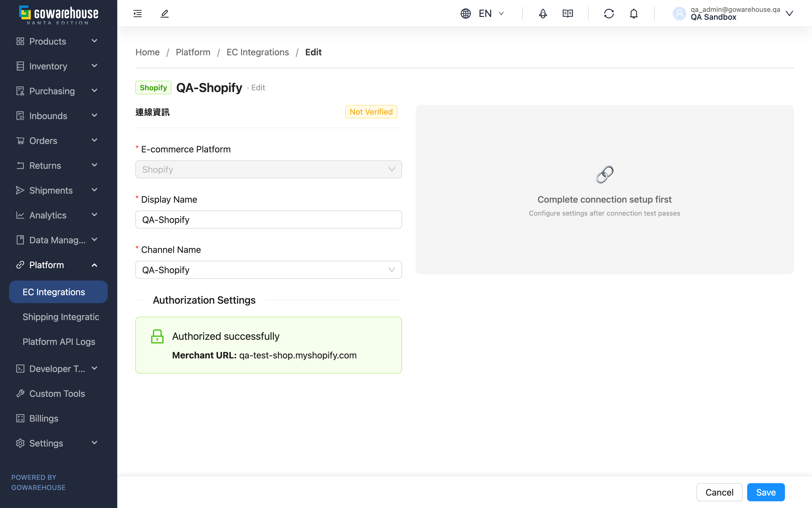Click the Purchasing icon in sidebar
This screenshot has width=812, height=508.
(x=20, y=91)
